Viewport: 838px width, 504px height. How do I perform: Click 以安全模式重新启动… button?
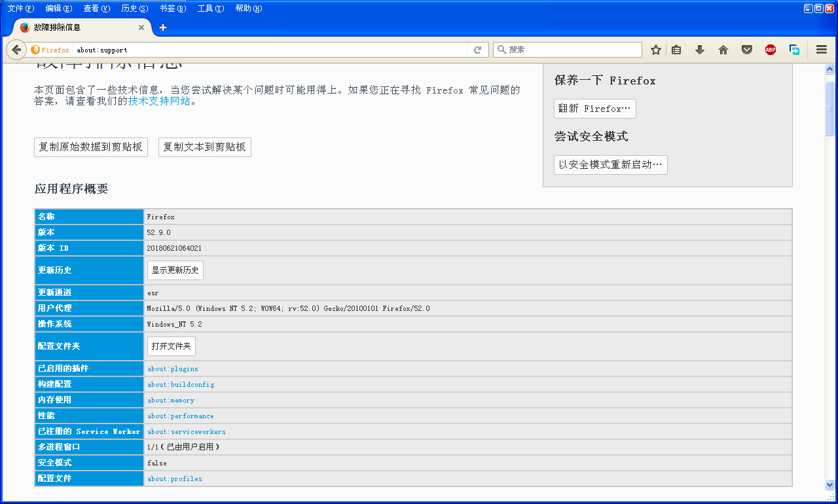(611, 165)
